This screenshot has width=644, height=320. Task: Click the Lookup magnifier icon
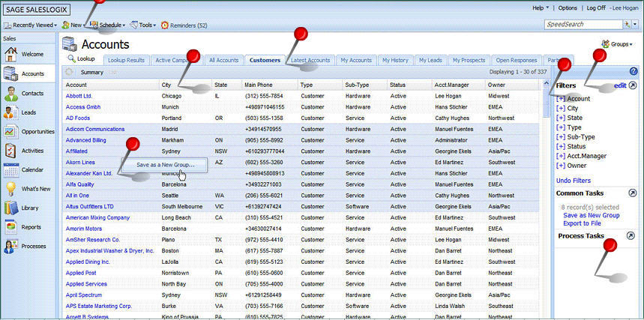[71, 58]
